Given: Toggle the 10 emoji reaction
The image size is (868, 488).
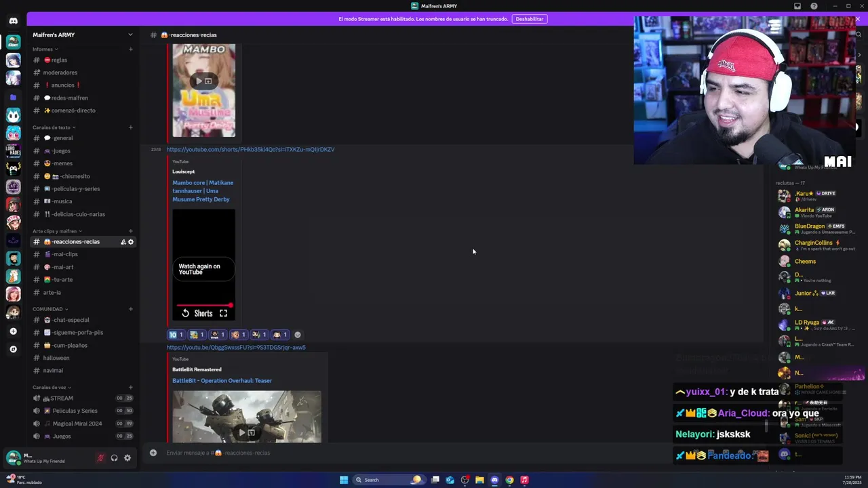Looking at the screenshot, I should [x=176, y=335].
